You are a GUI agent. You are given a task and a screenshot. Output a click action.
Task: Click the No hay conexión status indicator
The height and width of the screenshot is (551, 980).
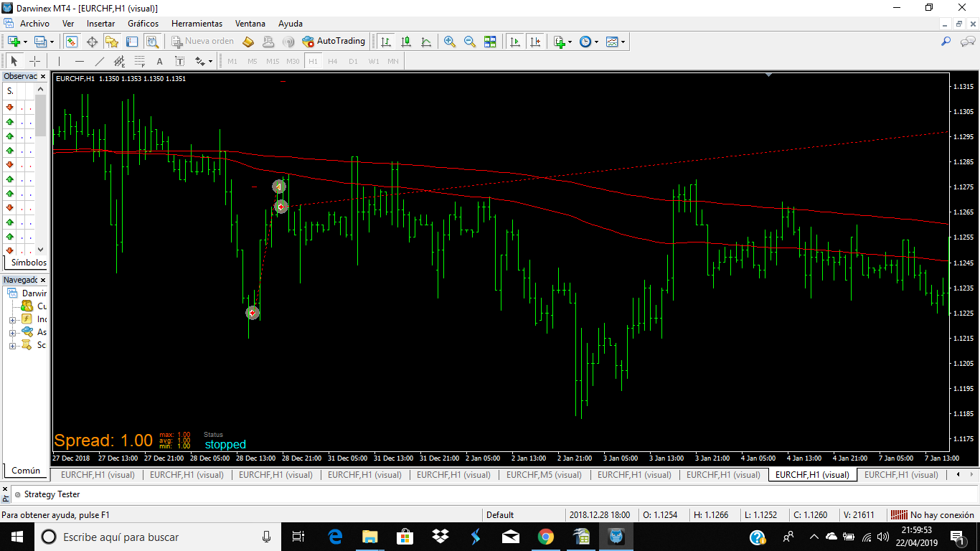pos(933,514)
